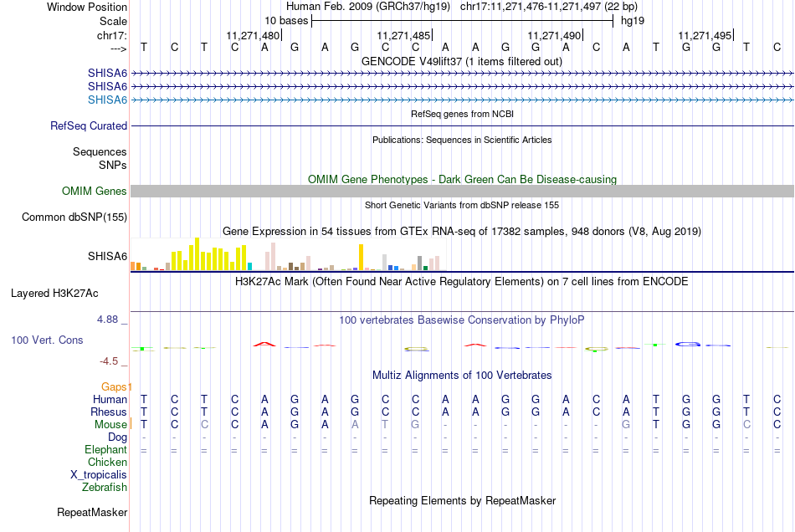The width and height of the screenshot is (795, 532).
Task: Click the Window Position track label
Action: click(x=87, y=7)
